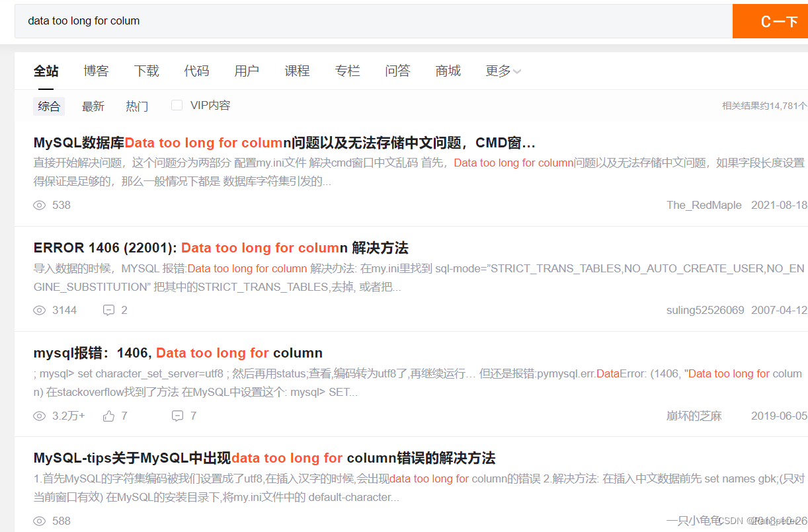Click the orange C一下 search button
Image resolution: width=808 pixels, height=532 pixels.
(x=770, y=21)
